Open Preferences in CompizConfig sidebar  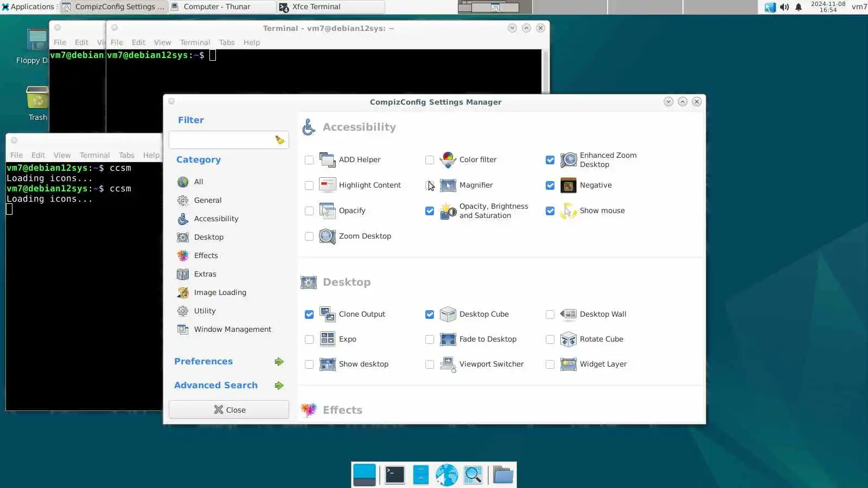(x=229, y=362)
